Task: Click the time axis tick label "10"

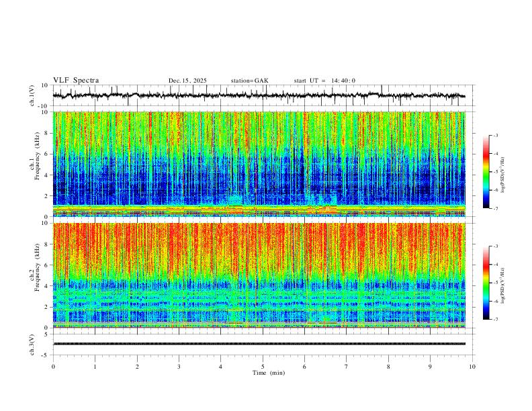Action: [472, 367]
